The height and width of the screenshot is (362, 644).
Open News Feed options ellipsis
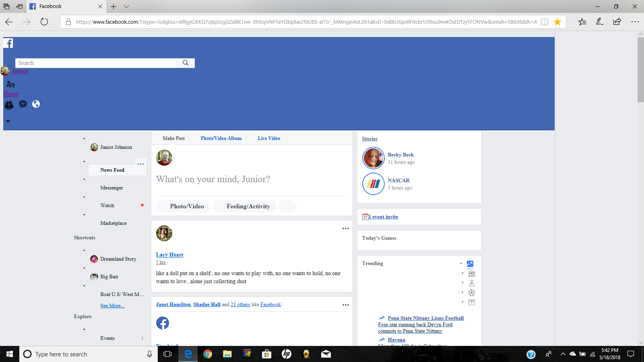coord(140,164)
